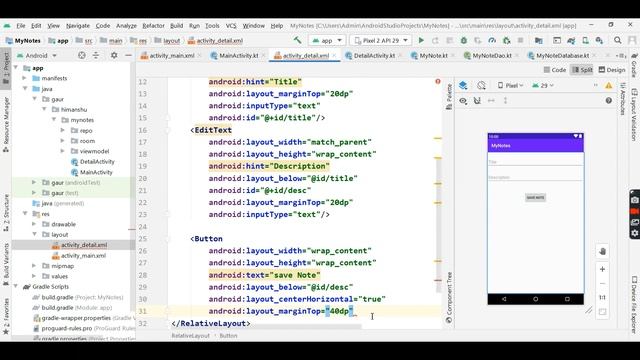Click the warning triangle in design panel
Viewport: 640px width, 360px height.
[609, 85]
